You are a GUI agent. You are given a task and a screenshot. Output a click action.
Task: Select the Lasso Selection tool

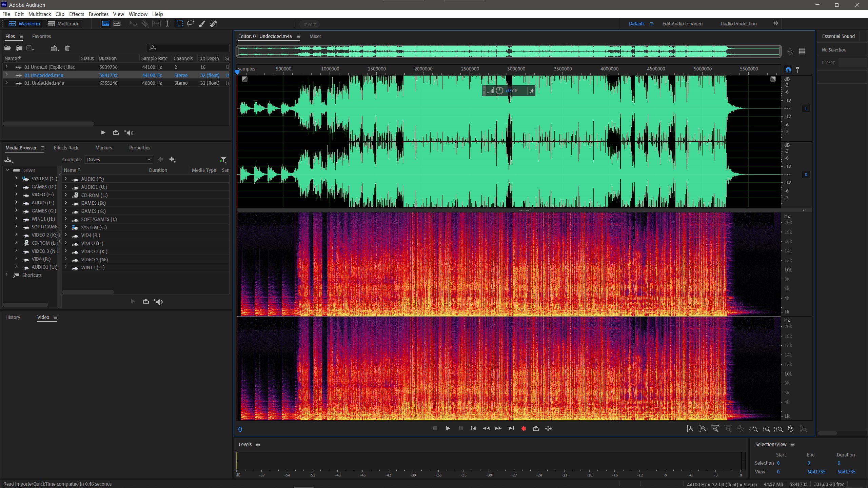click(x=191, y=24)
